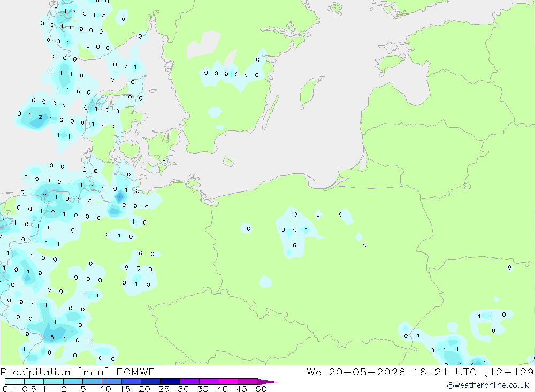This screenshot has height=392, width=535.
Task: Pick the 35–40 mm purple legend box
Action: coord(209,381)
